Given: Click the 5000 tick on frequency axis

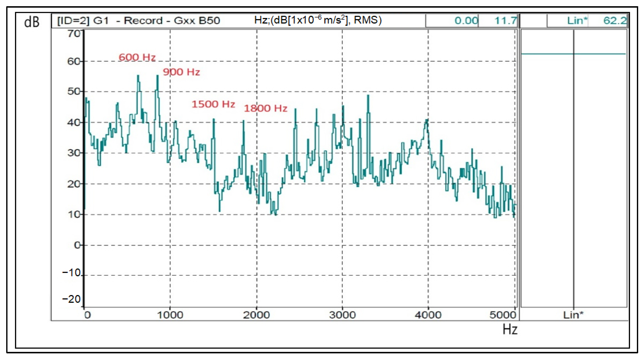Looking at the screenshot, I should click(x=502, y=315).
